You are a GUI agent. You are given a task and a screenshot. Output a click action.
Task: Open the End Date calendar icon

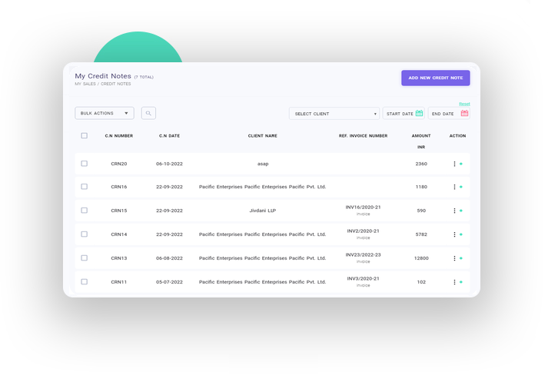[x=464, y=114]
